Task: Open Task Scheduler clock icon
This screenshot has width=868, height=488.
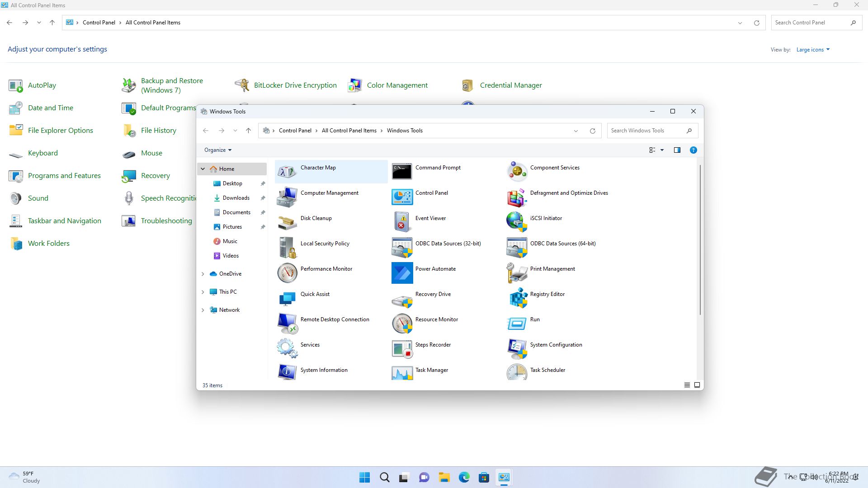Action: pyautogui.click(x=517, y=372)
